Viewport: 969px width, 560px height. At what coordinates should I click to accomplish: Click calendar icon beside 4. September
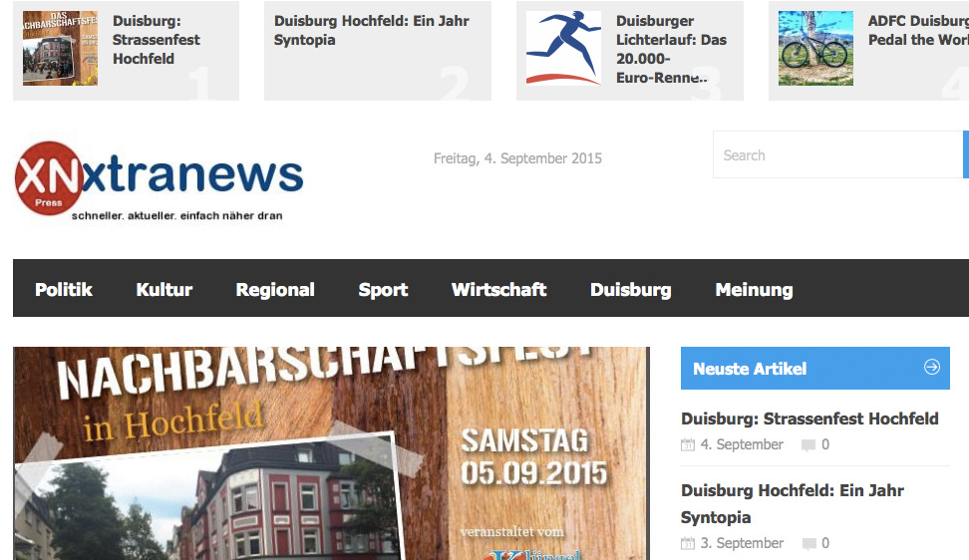[x=688, y=445]
